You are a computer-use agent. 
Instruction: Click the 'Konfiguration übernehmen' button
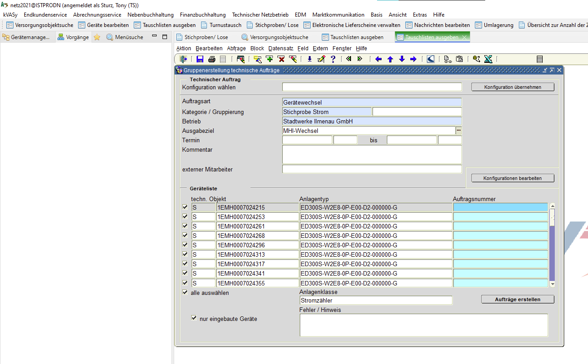pos(513,87)
